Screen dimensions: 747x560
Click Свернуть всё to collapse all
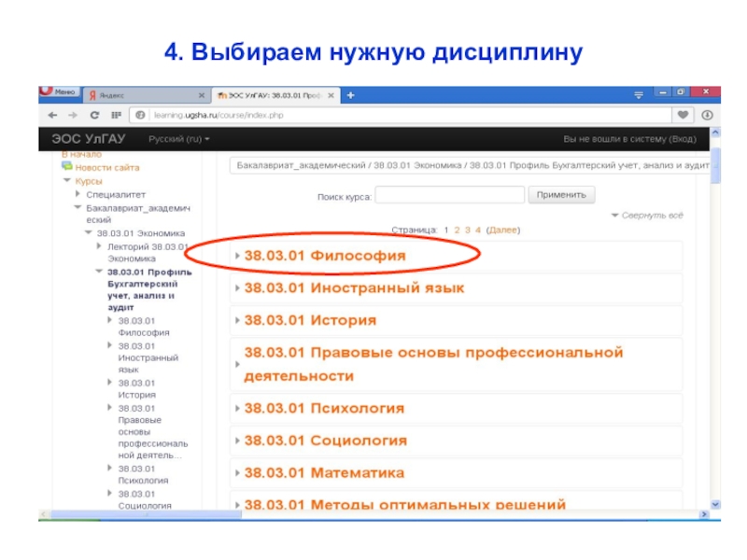651,216
